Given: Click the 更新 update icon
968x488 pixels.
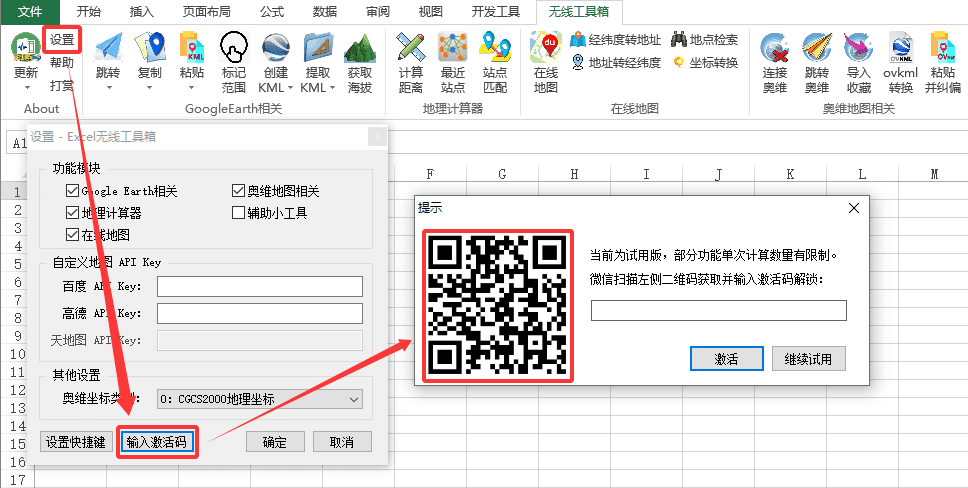Looking at the screenshot, I should click(x=26, y=48).
